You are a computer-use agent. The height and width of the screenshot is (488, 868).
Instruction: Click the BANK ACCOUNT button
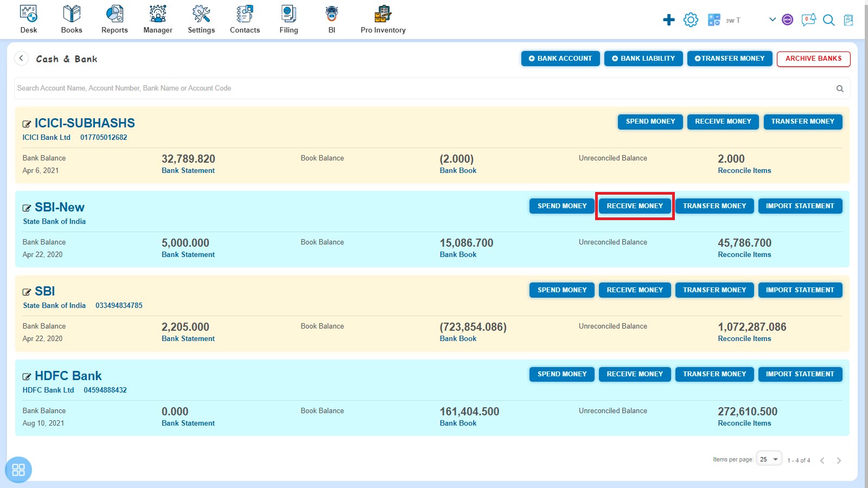560,59
